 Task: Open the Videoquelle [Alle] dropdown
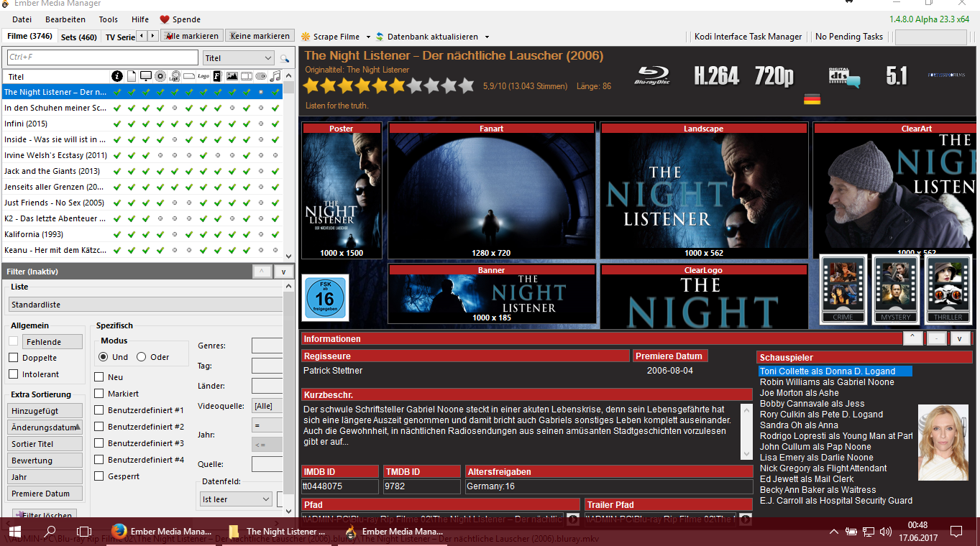[x=267, y=406]
